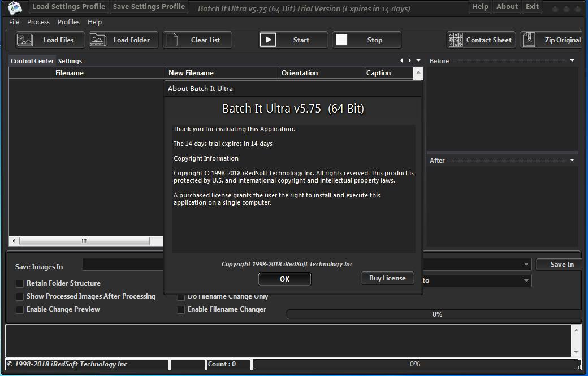The width and height of the screenshot is (588, 376).
Task: Enable the Change Preview checkbox
Action: (20, 310)
